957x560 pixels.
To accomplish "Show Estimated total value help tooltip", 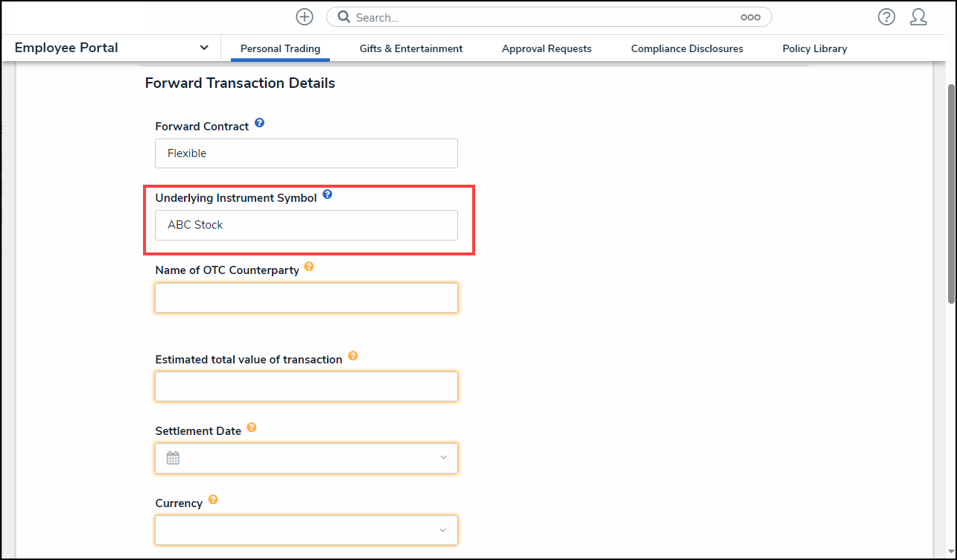I will pyautogui.click(x=353, y=356).
